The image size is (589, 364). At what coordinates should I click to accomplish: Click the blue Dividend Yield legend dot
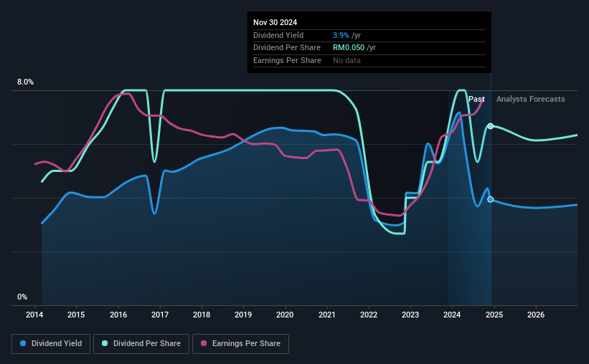23,343
